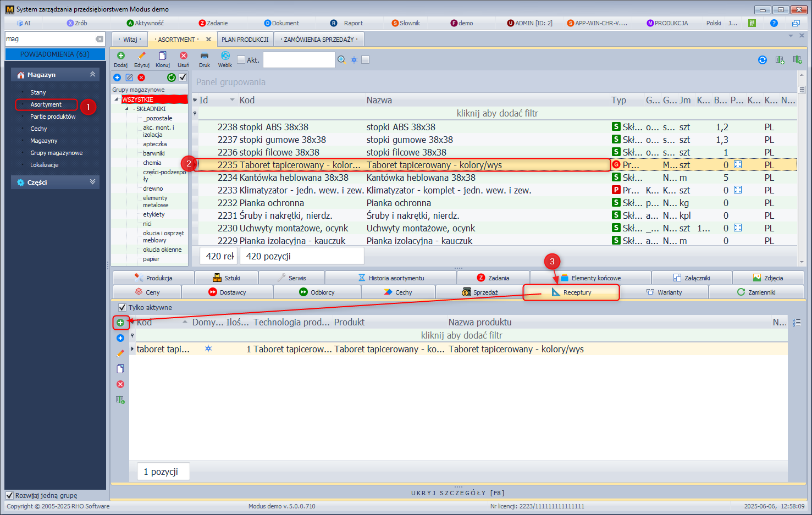
Task: Uncheck the Tylko aktywne checkbox
Action: (x=122, y=307)
